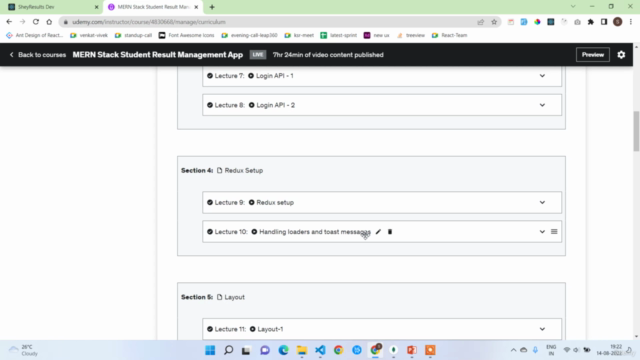
Task: Bookmark this page with the star icon
Action: coord(494,22)
